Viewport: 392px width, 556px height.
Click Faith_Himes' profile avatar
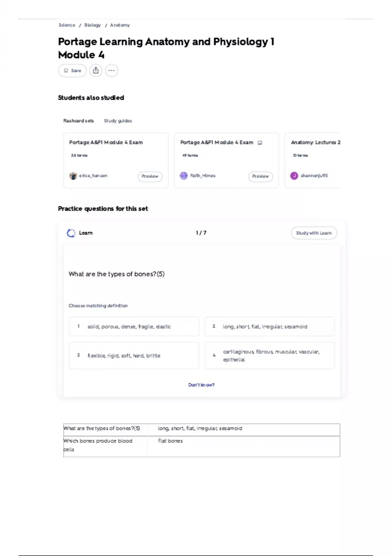[184, 176]
